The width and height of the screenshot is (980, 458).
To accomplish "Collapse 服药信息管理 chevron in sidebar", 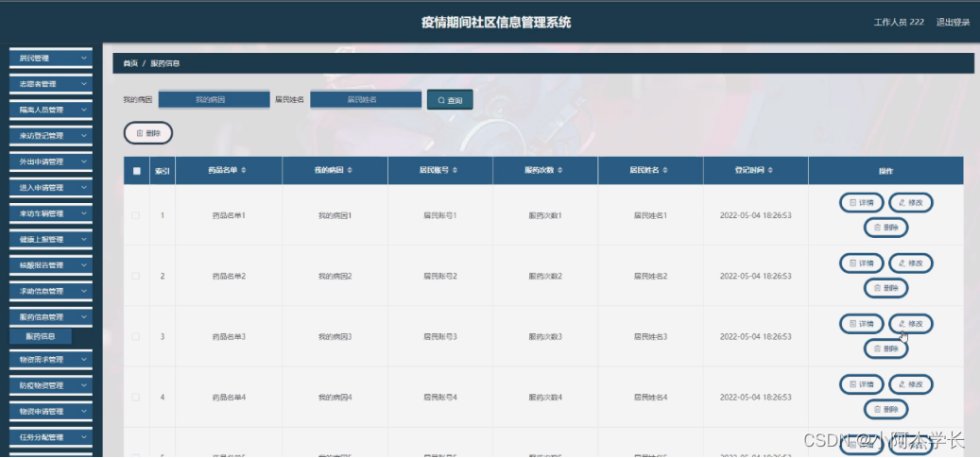I will tap(84, 316).
